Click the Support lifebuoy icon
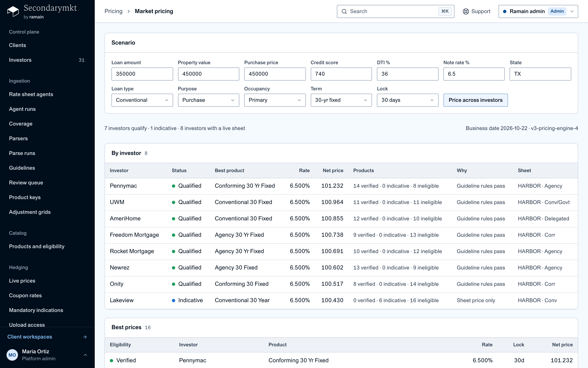This screenshot has height=368, width=588. (x=465, y=11)
